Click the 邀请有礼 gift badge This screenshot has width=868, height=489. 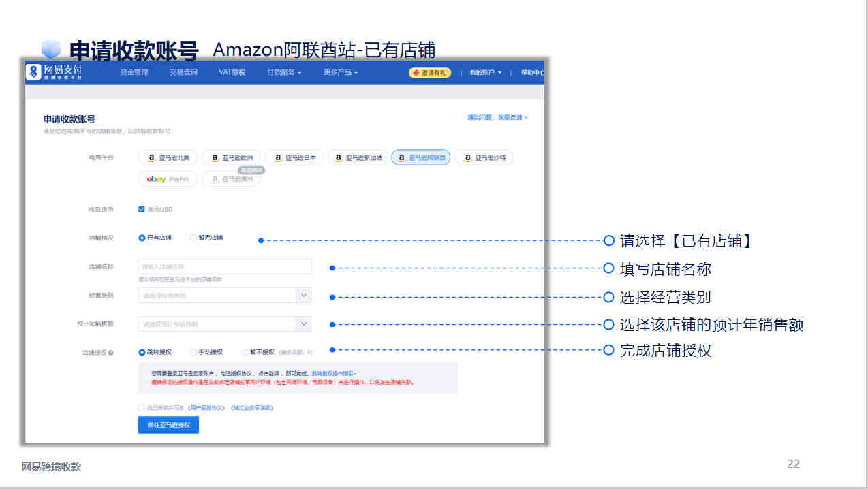[430, 72]
